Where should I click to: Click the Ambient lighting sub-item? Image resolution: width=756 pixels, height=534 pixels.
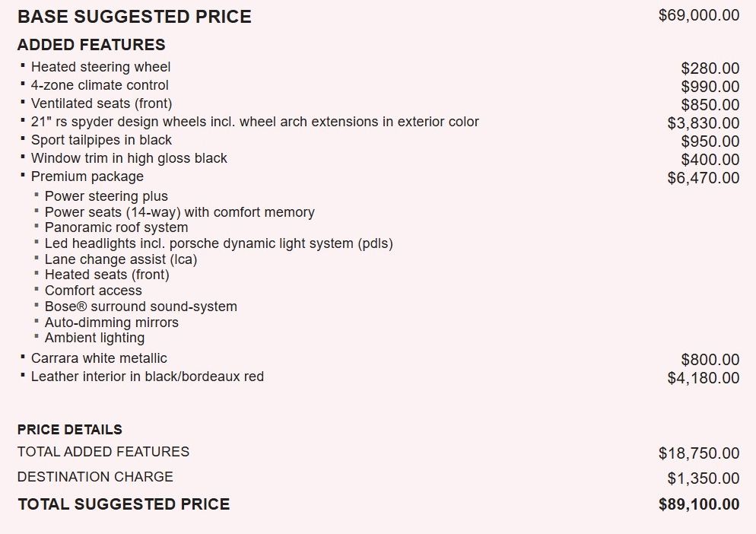click(94, 338)
